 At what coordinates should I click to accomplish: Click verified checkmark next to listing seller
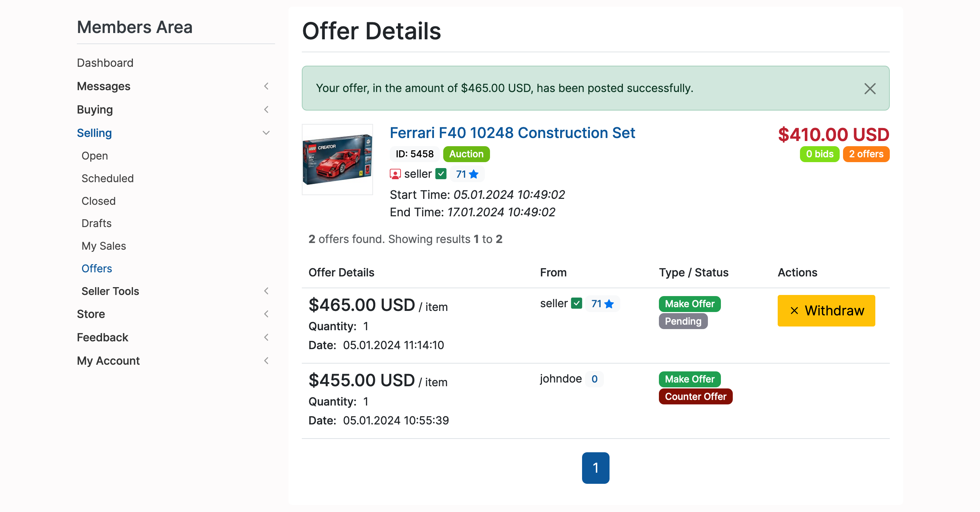(x=441, y=174)
